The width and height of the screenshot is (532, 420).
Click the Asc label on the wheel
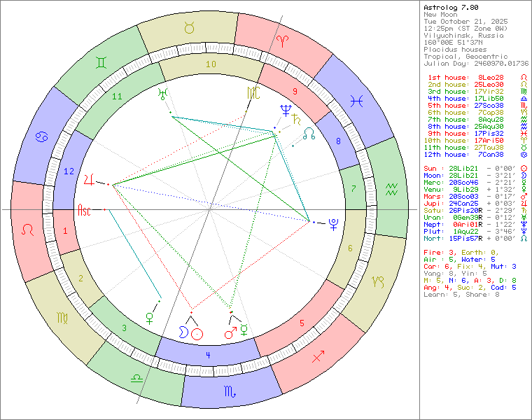[x=85, y=209]
